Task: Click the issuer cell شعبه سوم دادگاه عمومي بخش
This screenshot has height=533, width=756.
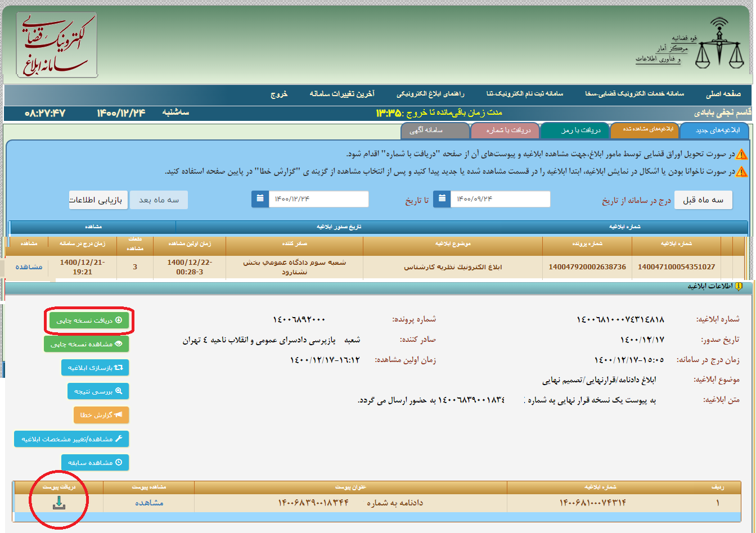Action: 294,266
